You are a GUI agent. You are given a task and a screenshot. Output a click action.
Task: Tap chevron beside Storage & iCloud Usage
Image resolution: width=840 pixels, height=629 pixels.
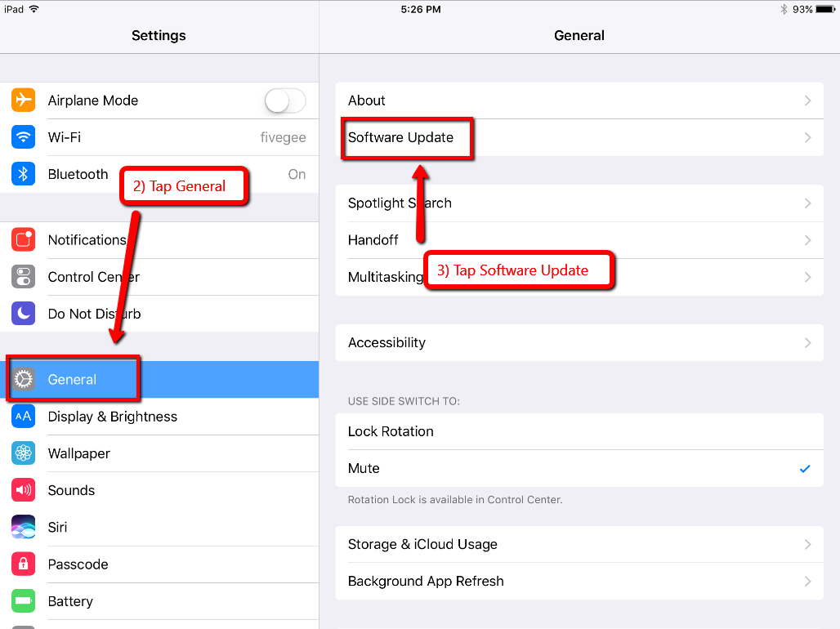[x=807, y=544]
